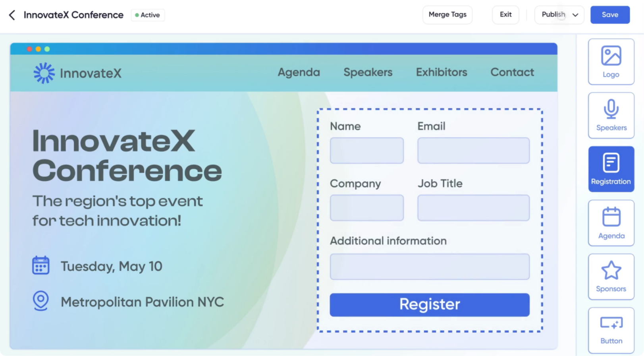Viewport: 644px width, 356px height.
Task: Focus the Job Title input field
Action: point(473,208)
